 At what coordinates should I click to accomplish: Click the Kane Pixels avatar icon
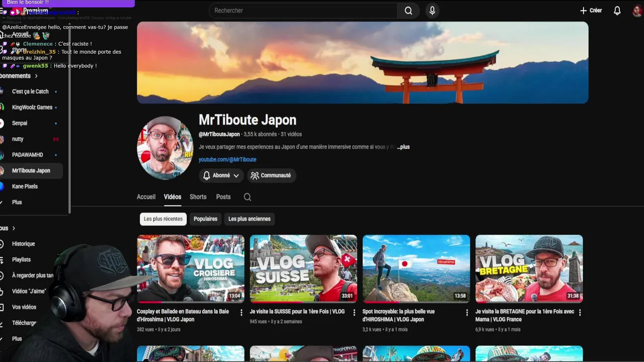(x=2, y=187)
